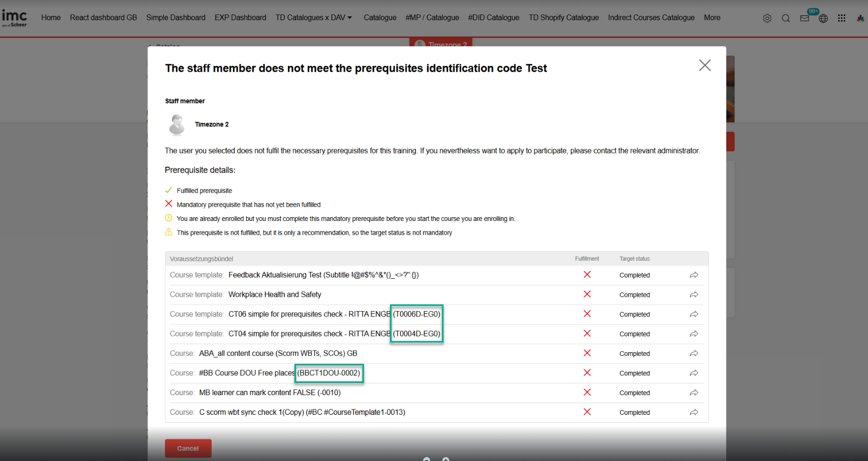Open the settings gear icon in header
This screenshot has height=461, width=868.
point(767,18)
